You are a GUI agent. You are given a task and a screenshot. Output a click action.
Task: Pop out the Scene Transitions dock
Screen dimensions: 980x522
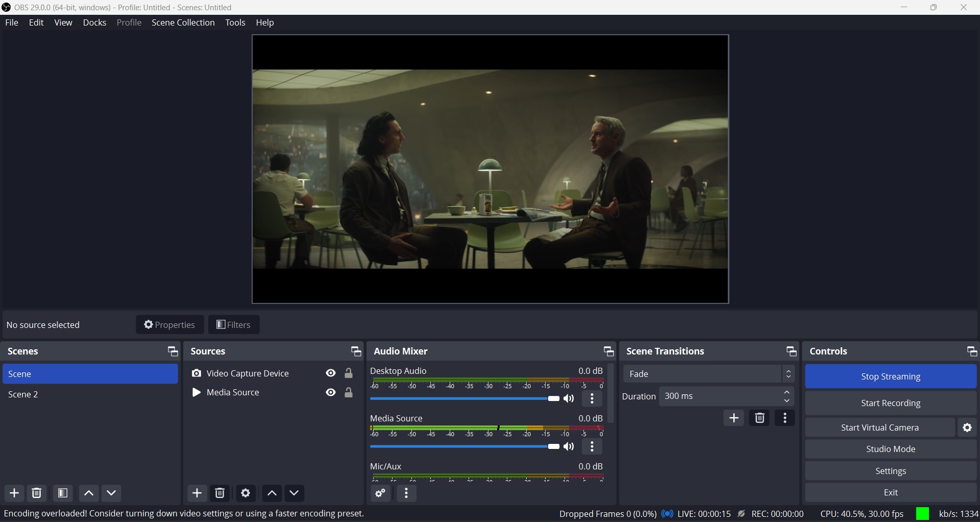[791, 351]
